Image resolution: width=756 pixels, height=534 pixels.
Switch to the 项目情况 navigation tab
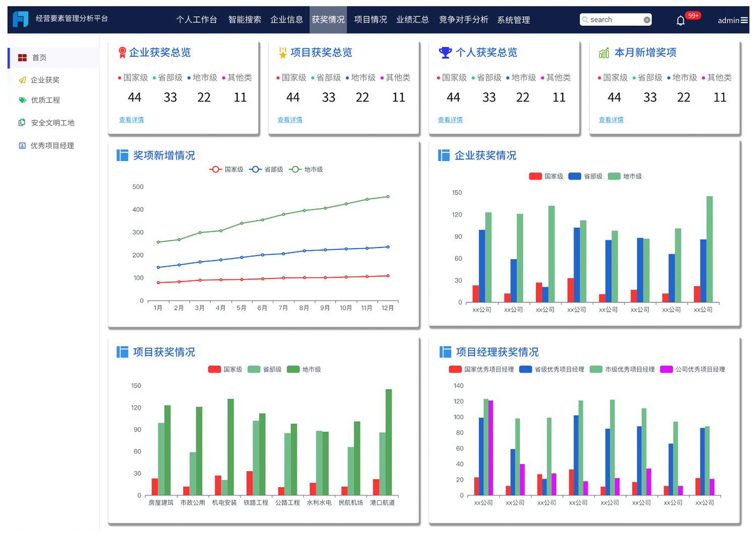[370, 20]
